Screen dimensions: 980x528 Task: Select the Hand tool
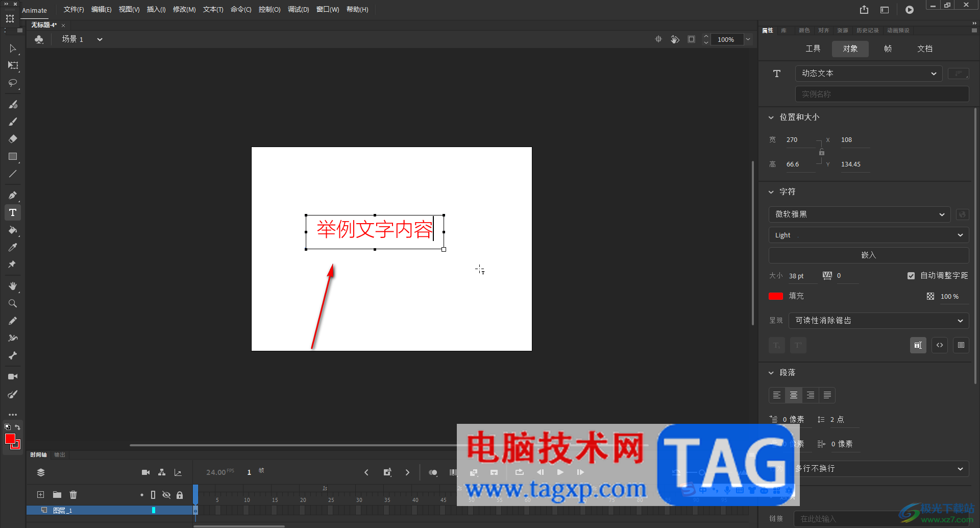(x=13, y=286)
